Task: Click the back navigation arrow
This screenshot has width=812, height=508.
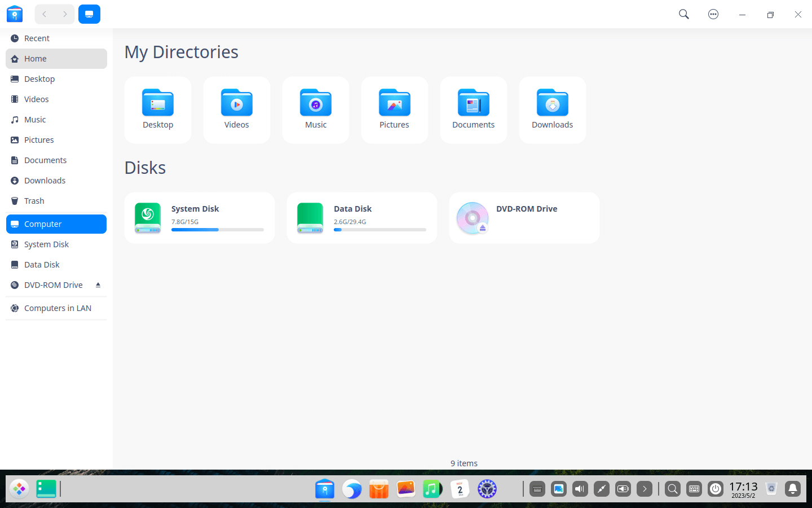Action: 45,14
